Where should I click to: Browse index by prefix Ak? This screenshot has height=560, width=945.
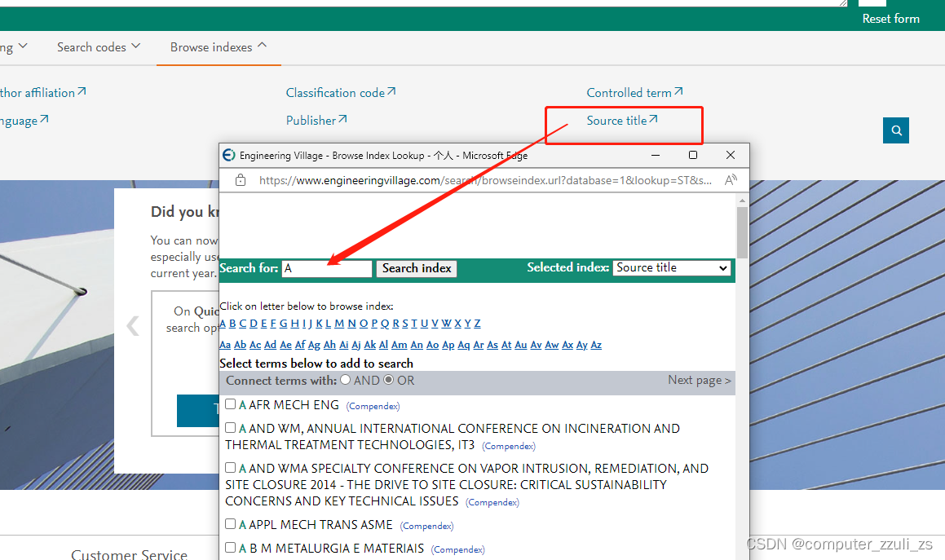point(370,345)
